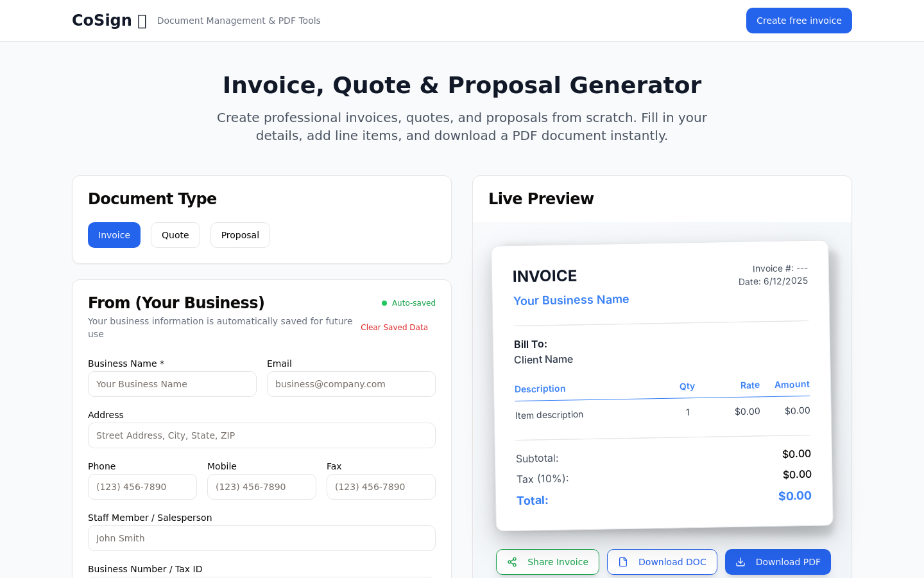Select the Staff Member / Salesperson field

pos(262,538)
